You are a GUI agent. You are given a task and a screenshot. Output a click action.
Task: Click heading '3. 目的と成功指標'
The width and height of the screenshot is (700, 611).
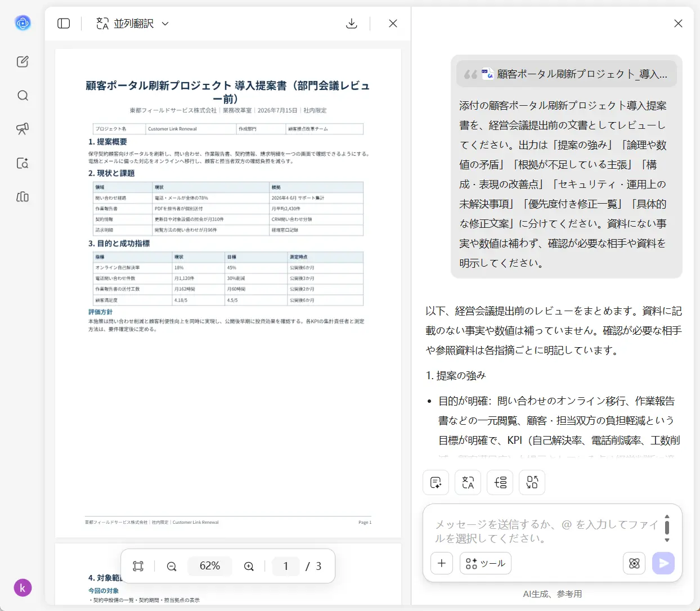coord(119,244)
